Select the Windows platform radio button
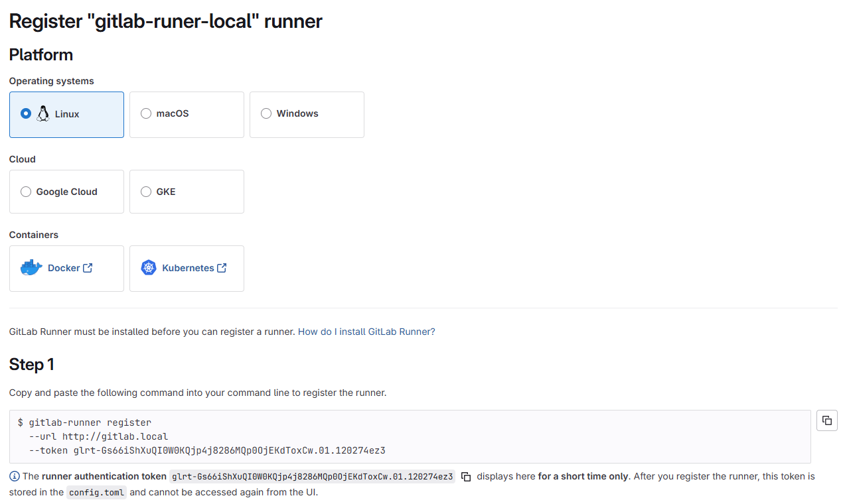This screenshot has height=504, width=845. point(266,114)
